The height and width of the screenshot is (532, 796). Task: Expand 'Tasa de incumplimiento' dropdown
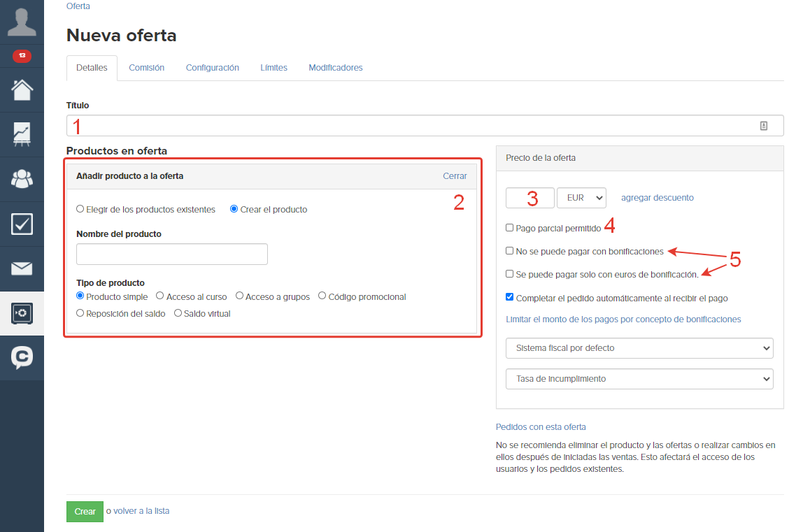[639, 379]
